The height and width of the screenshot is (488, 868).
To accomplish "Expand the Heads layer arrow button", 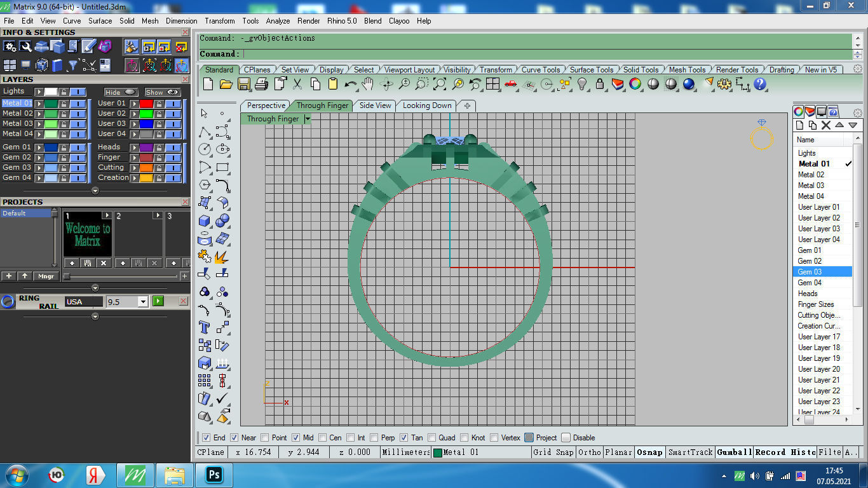I will coord(134,147).
